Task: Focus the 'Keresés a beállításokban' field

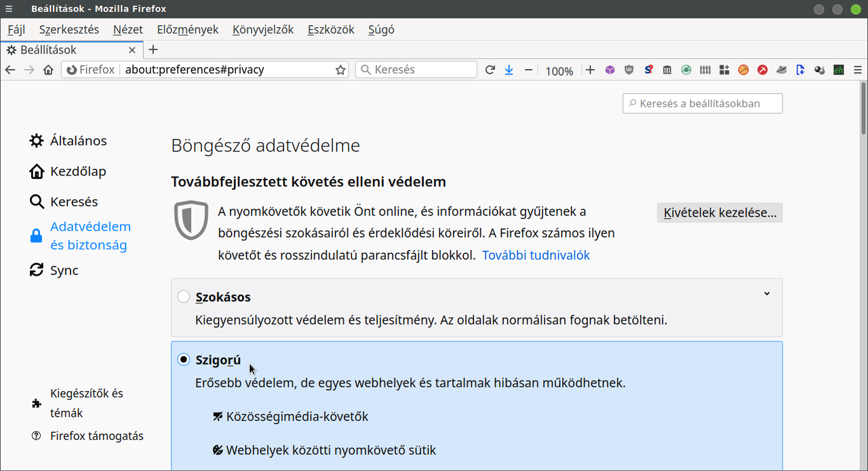Action: click(703, 104)
